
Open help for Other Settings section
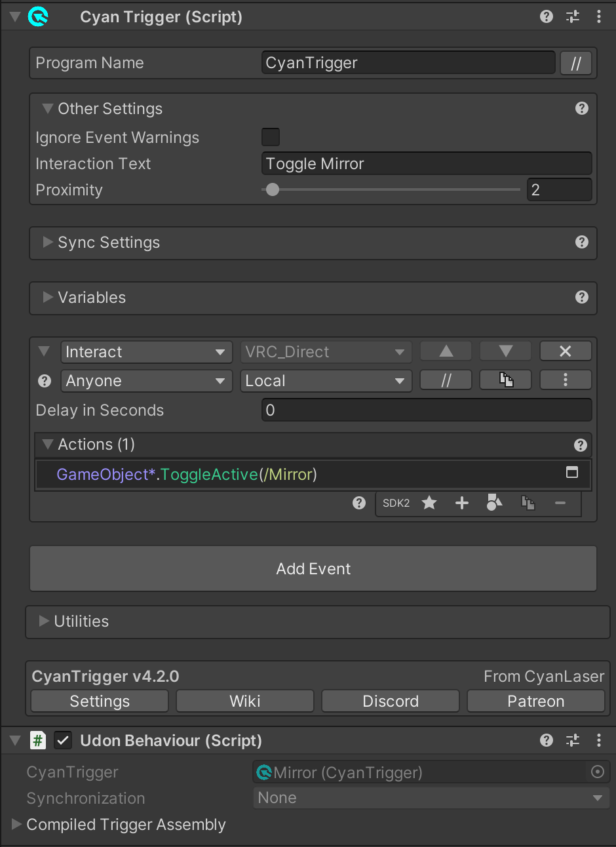click(582, 108)
